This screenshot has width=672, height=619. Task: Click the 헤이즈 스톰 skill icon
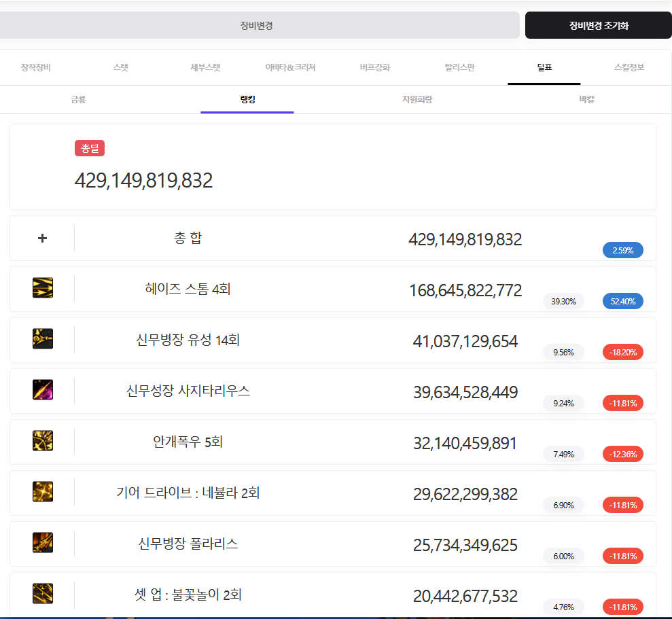43,288
